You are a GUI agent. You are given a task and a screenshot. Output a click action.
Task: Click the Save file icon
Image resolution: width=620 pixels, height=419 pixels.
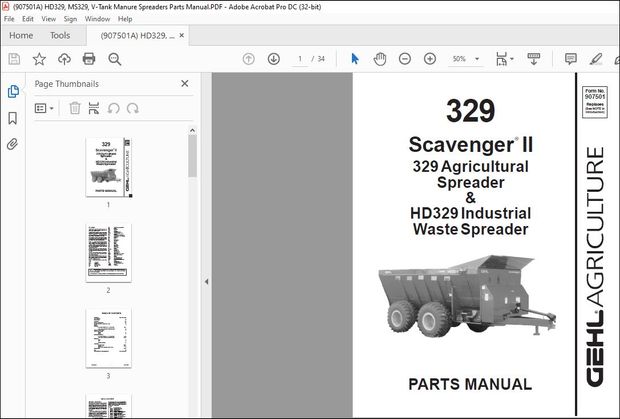14,59
